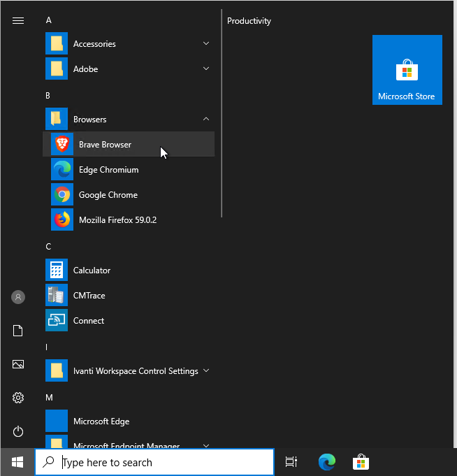Click the search magnifier icon in taskbar
Viewport: 457px width, 476px height.
[48, 462]
